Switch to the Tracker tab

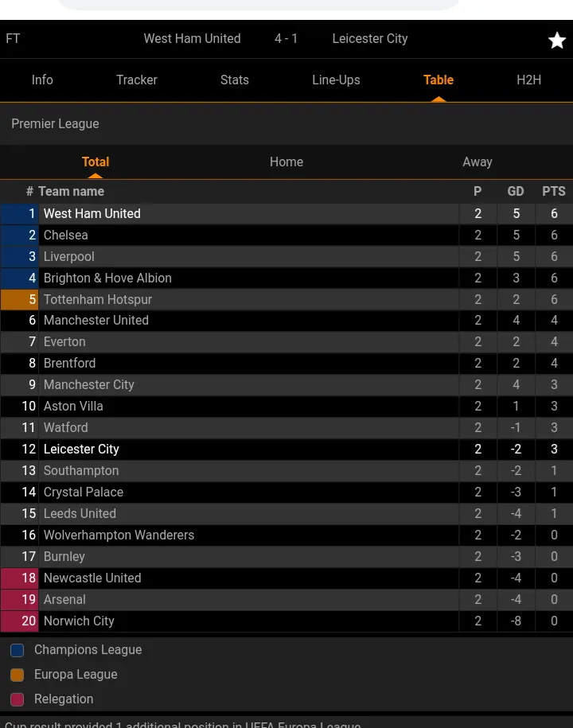(137, 80)
